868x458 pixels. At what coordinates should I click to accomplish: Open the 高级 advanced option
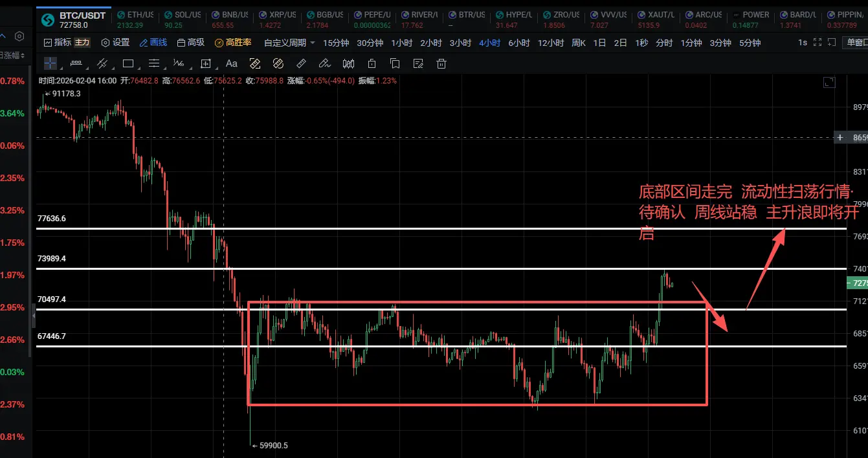(x=191, y=43)
